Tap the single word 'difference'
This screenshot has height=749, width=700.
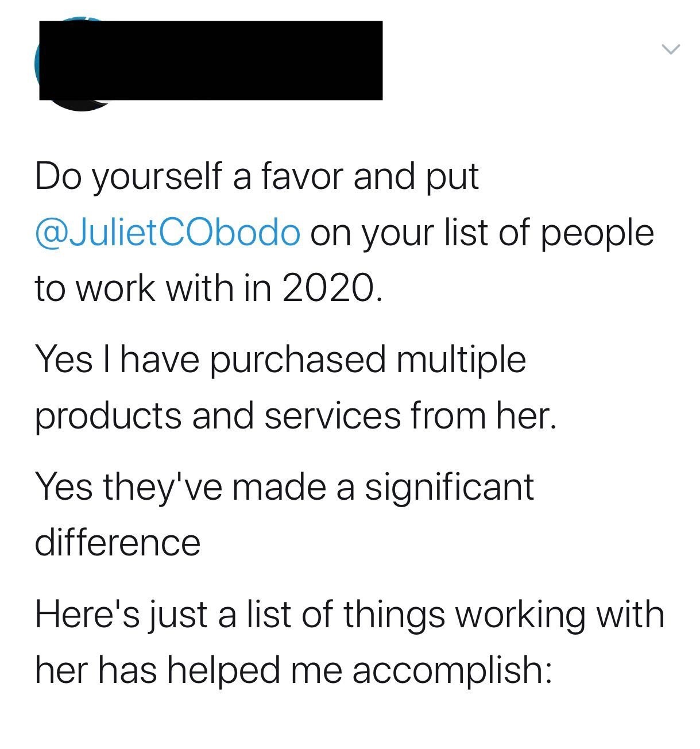(118, 542)
